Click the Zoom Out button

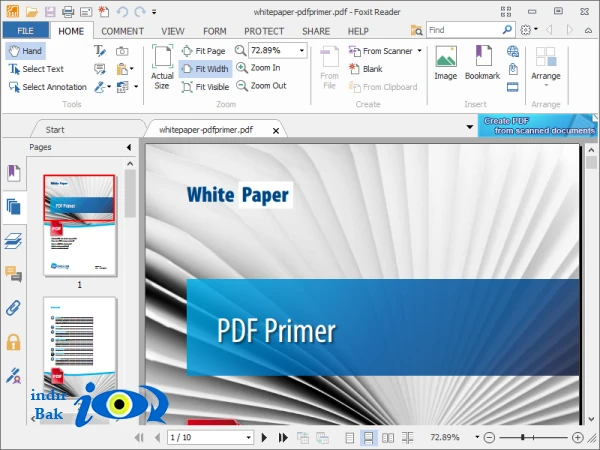[261, 86]
